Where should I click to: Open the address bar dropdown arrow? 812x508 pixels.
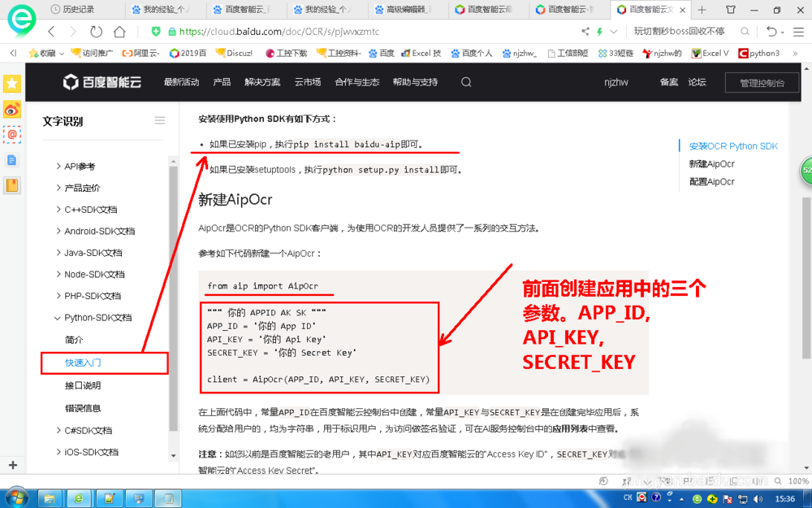click(614, 32)
